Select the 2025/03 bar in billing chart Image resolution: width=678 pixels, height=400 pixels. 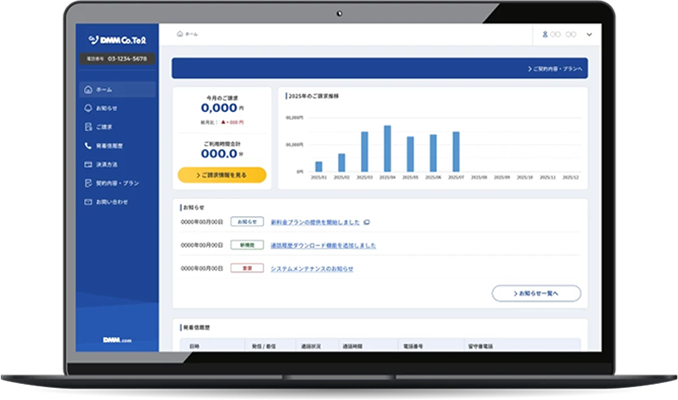(x=365, y=152)
